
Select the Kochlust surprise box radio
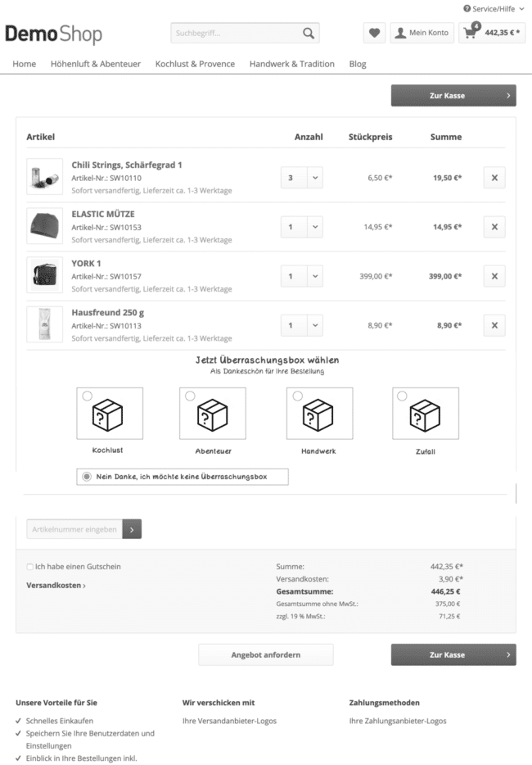88,396
